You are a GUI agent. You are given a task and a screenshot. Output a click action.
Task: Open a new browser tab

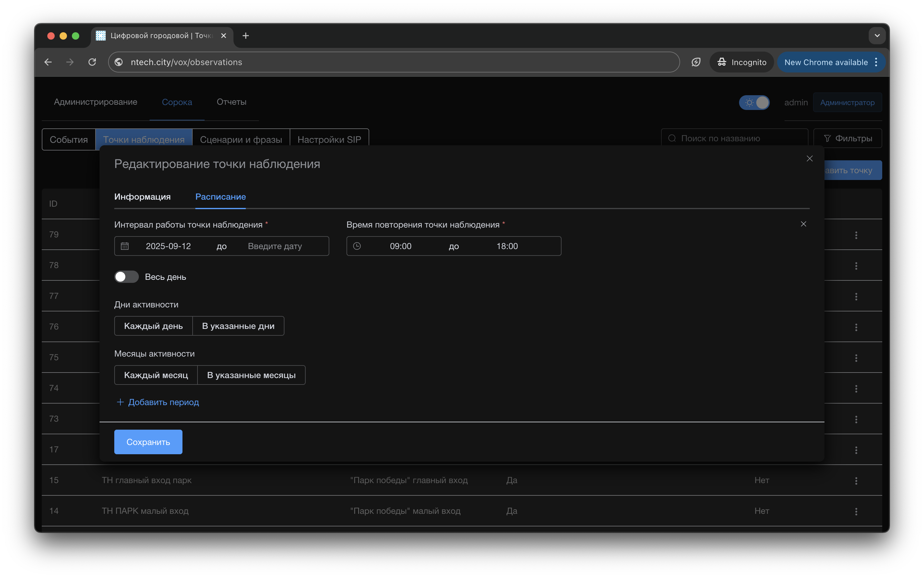point(246,36)
